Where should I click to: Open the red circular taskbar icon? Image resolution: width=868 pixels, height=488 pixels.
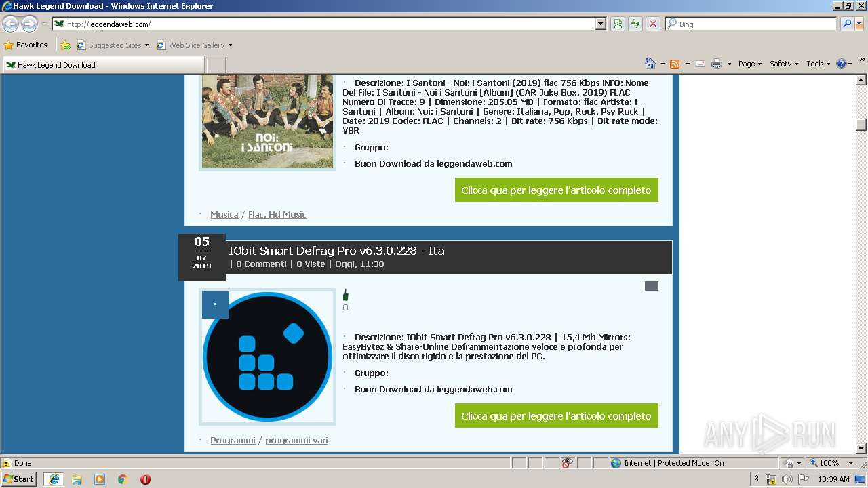pyautogui.click(x=145, y=479)
